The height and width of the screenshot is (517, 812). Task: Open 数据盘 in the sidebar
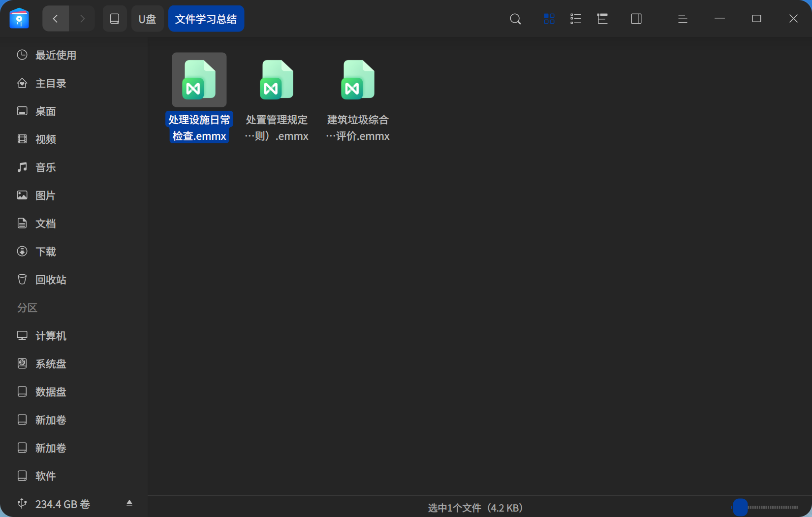(74, 392)
